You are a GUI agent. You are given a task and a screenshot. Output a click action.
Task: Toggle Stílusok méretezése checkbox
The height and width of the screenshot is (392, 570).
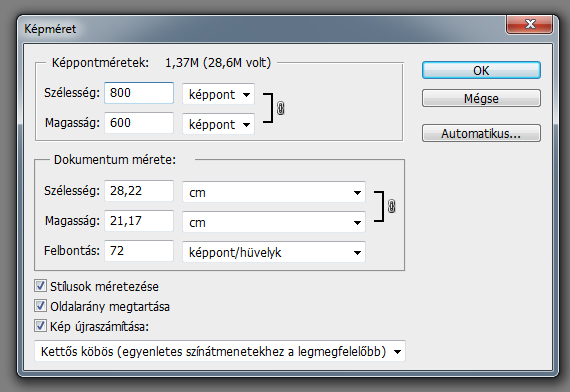[40, 286]
